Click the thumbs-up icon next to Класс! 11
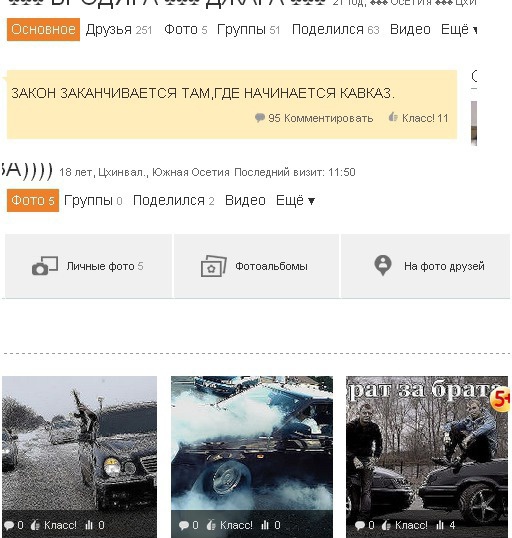 coord(393,117)
